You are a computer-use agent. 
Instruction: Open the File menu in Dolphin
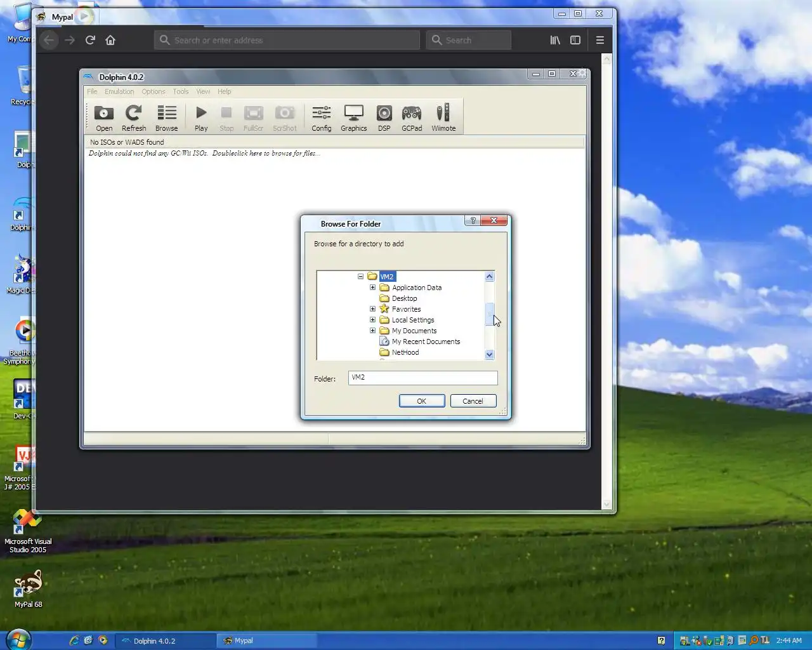(x=92, y=91)
